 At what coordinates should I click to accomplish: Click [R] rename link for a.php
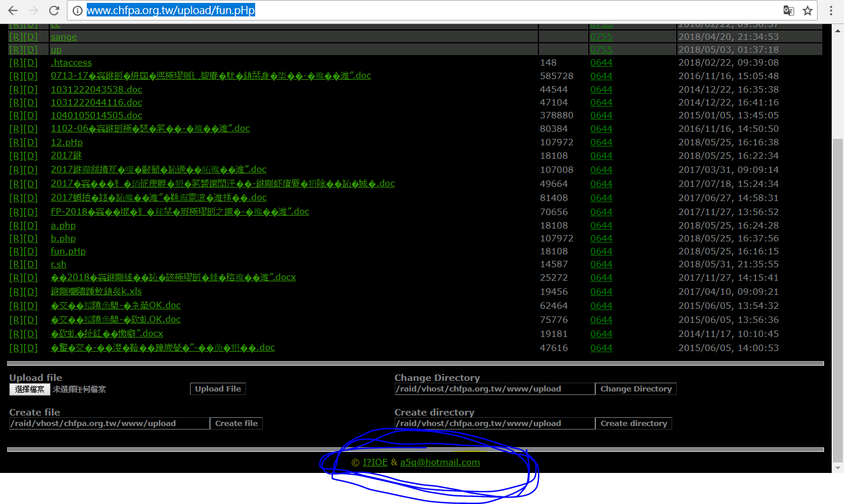[16, 226]
